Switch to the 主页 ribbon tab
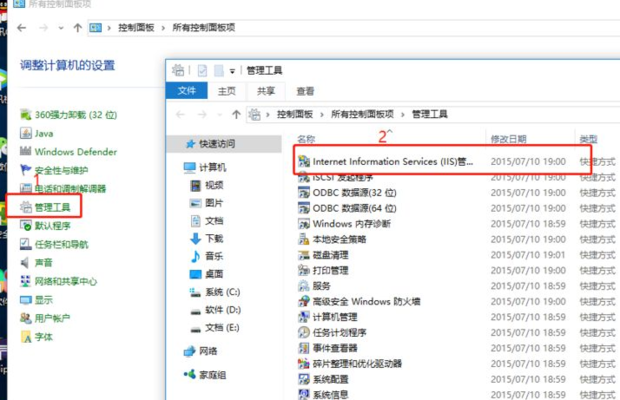 [227, 91]
